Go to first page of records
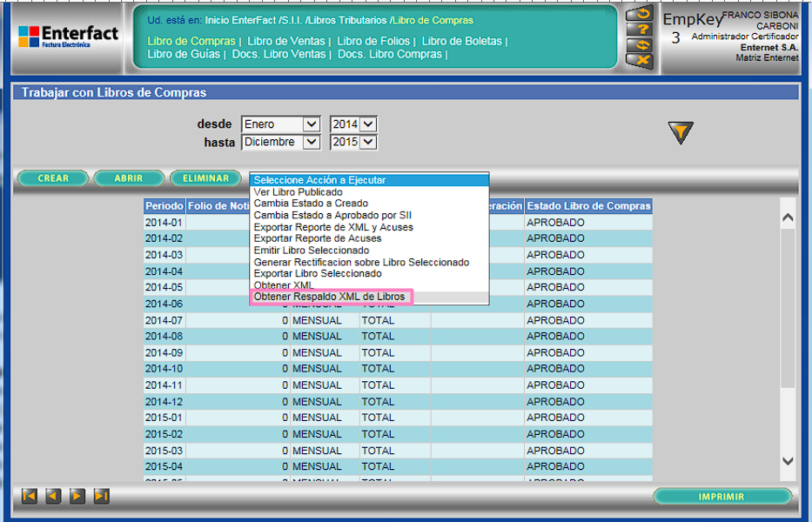The image size is (812, 522). coord(30,496)
